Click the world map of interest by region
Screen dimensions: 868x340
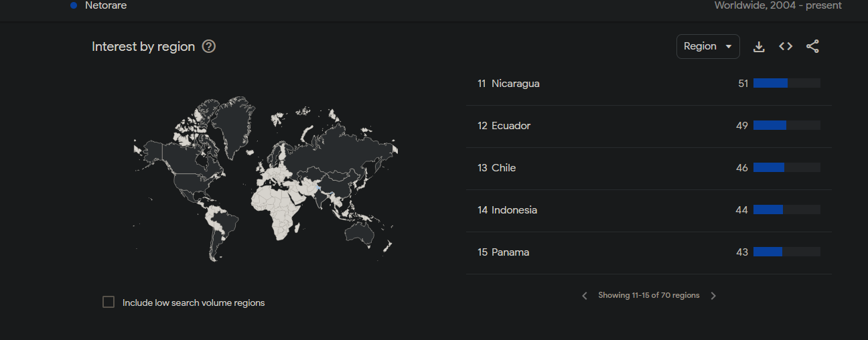[266, 179]
